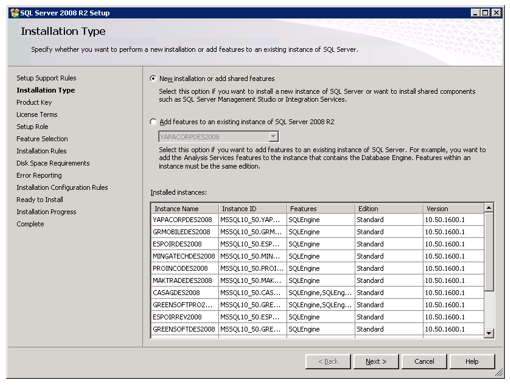The image size is (510, 387).
Task: Select the MINGATECHDES2008 instance row
Action: click(x=317, y=256)
